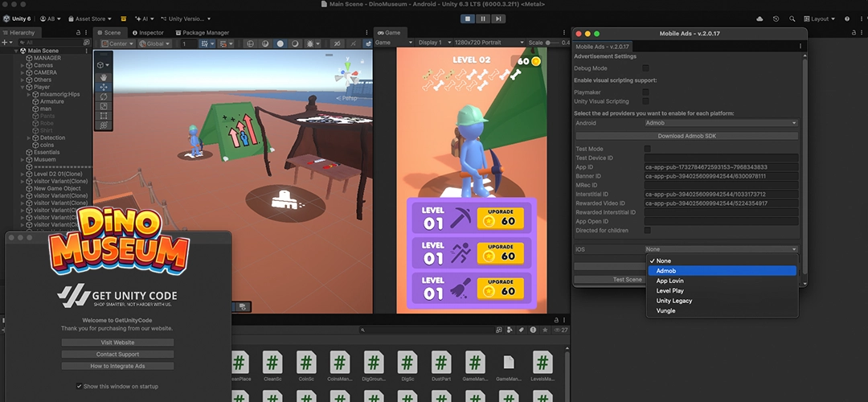Click the Pause button in Unity toolbar

pos(482,18)
